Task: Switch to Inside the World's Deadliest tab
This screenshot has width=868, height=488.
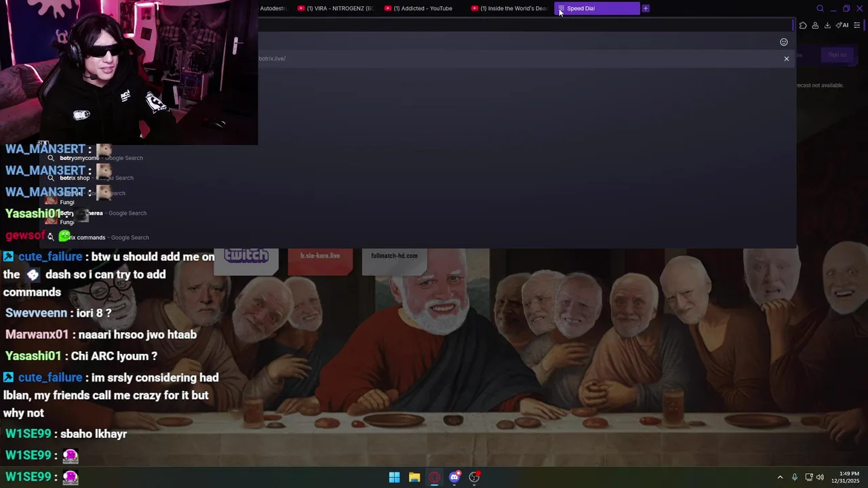Action: coord(509,8)
